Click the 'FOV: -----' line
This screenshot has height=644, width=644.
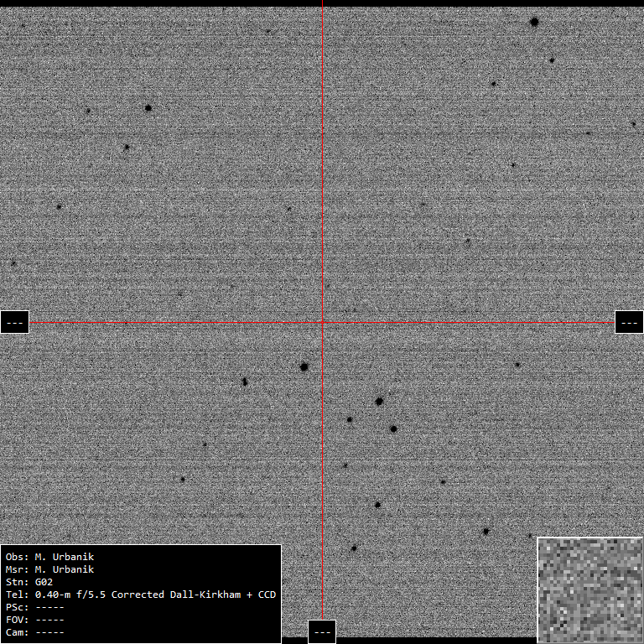pos(35,620)
